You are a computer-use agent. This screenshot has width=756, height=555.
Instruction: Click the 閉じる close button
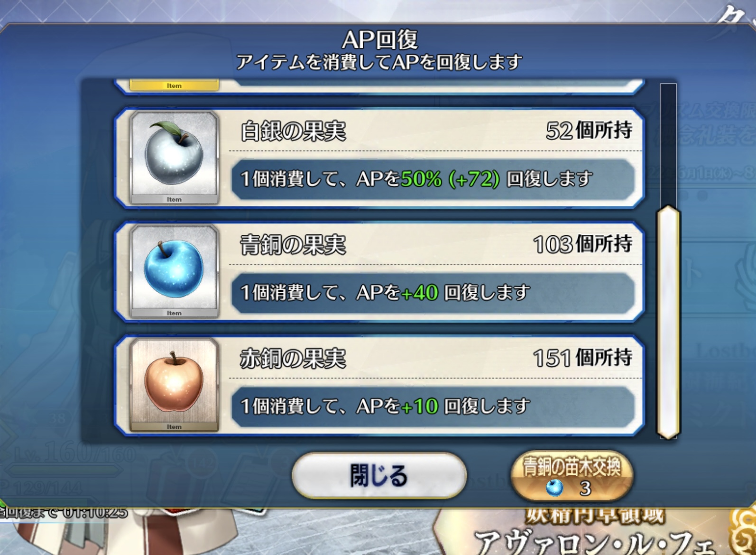click(379, 476)
